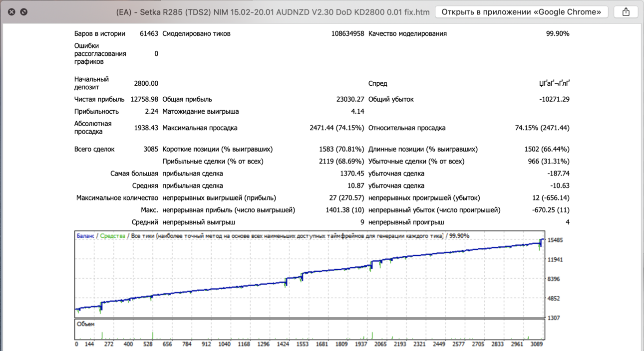This screenshot has width=644, height=351.
Task: Select 'Всего сделок' label
Action: pyautogui.click(x=94, y=149)
